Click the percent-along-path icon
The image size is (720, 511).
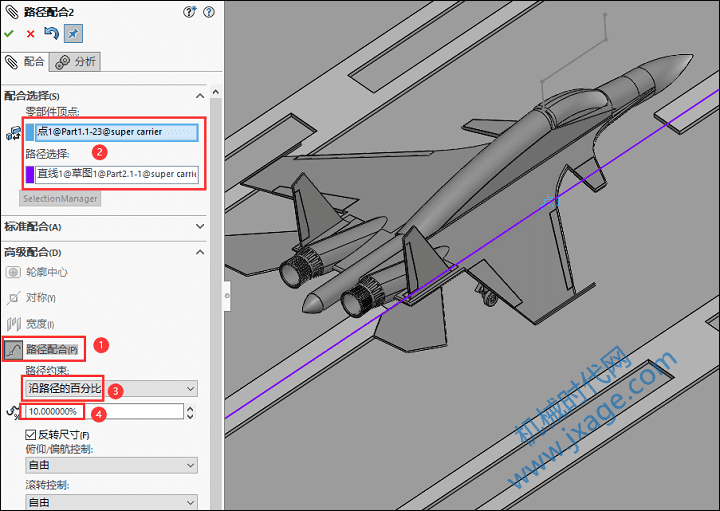(13, 412)
